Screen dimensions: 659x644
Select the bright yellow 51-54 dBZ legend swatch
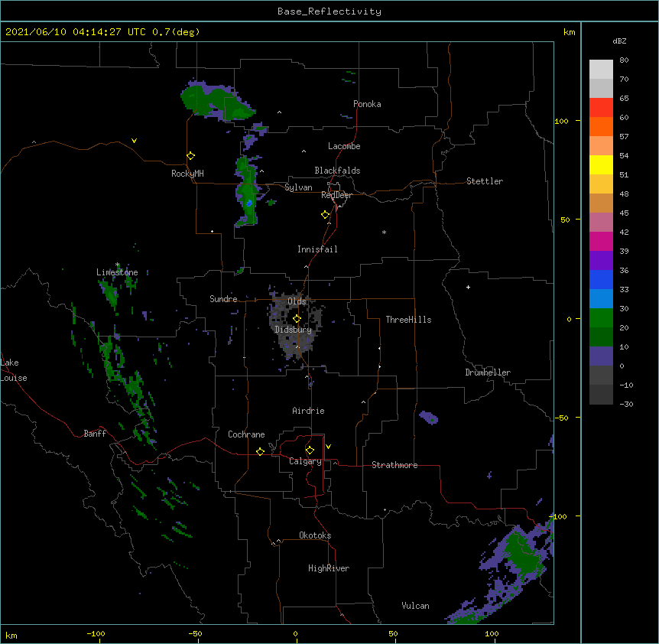pos(601,164)
